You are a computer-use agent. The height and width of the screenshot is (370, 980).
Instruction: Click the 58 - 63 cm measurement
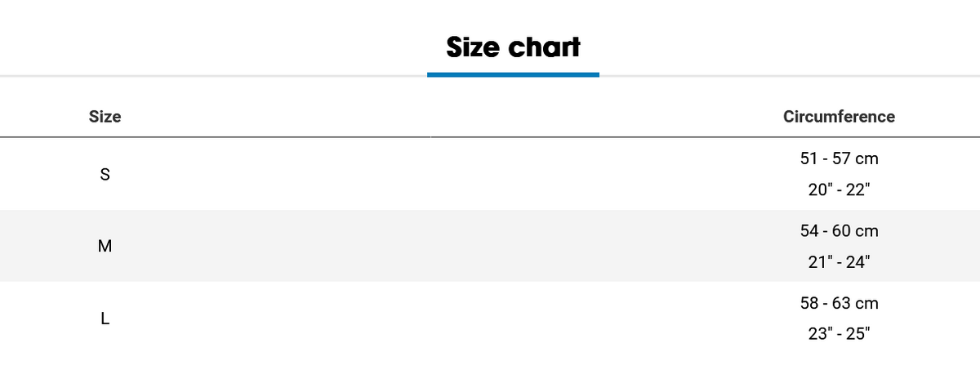839,303
